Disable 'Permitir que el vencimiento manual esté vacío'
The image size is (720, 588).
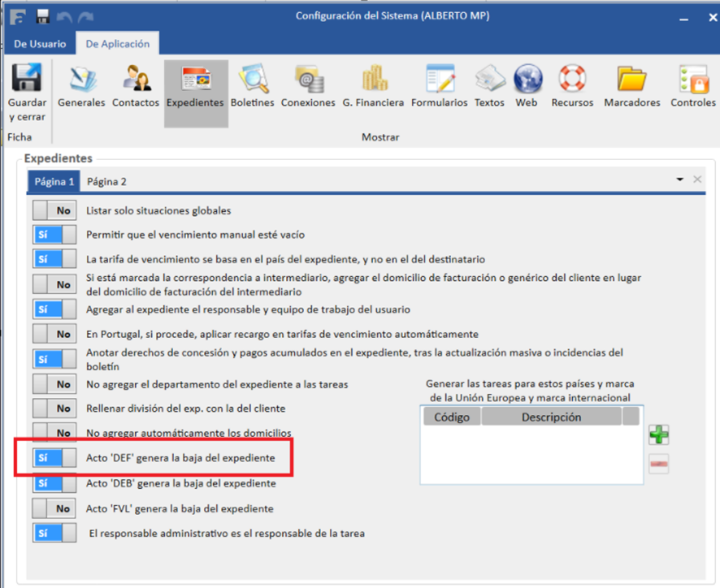[x=54, y=235]
